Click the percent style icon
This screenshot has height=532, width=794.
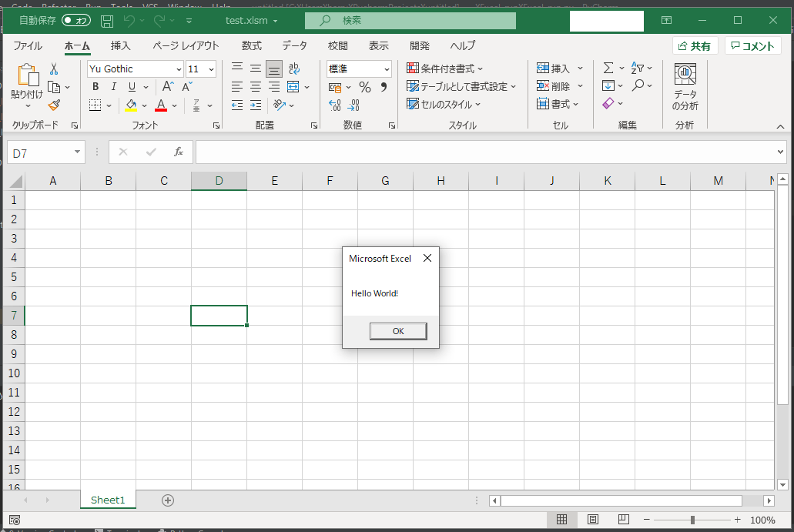coord(365,87)
